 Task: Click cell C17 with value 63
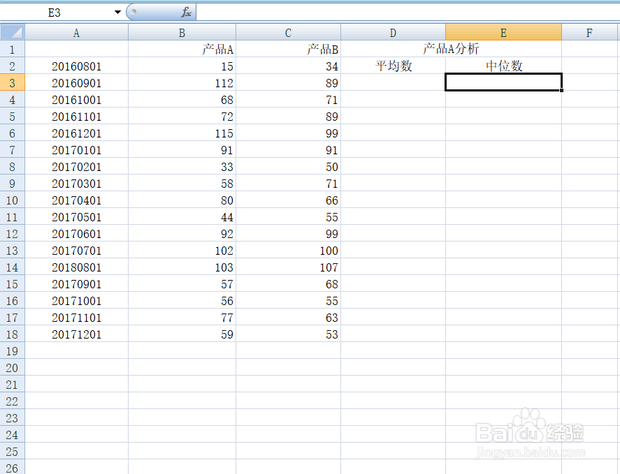(288, 317)
